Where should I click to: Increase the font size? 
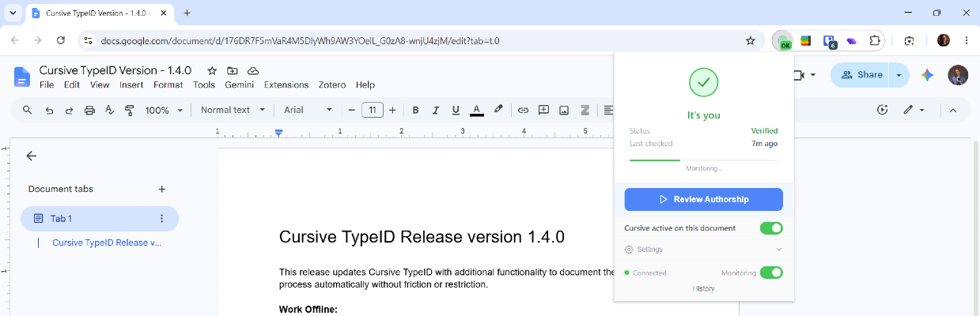point(392,110)
